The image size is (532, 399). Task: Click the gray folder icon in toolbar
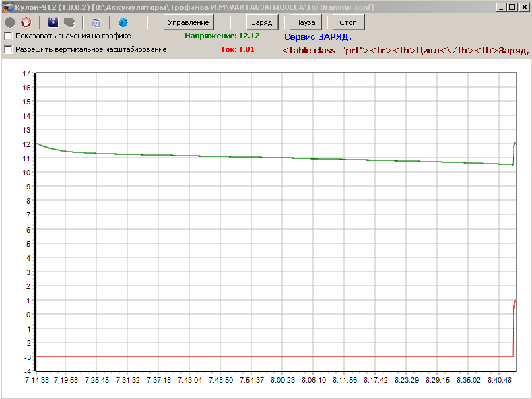(x=69, y=22)
